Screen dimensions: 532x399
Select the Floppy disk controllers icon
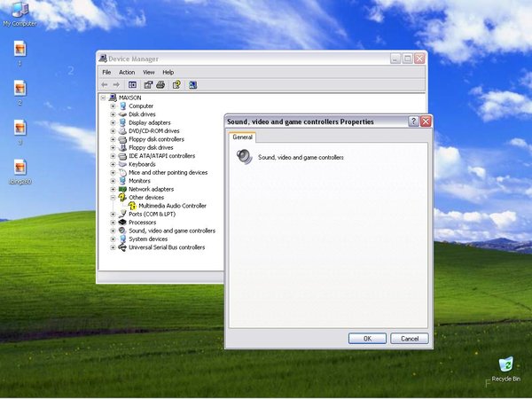[123, 139]
